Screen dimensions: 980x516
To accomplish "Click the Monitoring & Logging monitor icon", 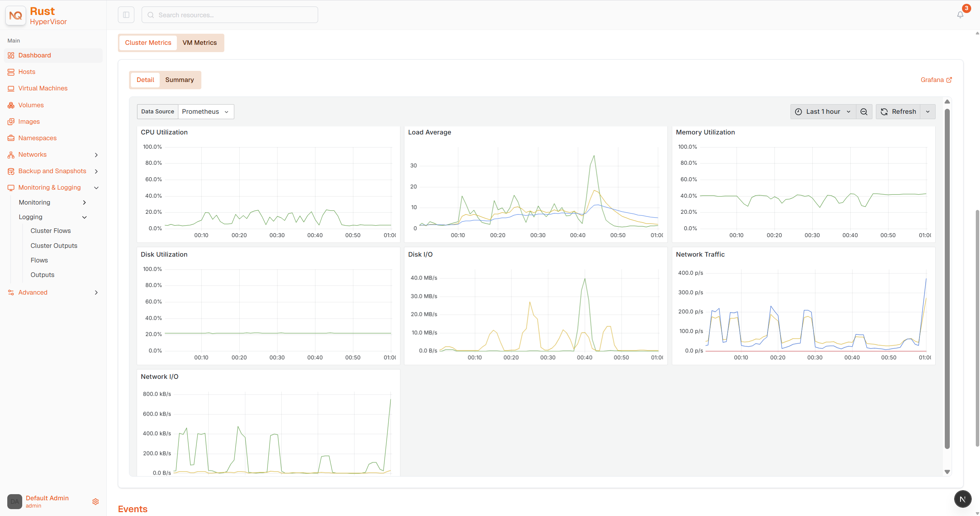I will 11,188.
